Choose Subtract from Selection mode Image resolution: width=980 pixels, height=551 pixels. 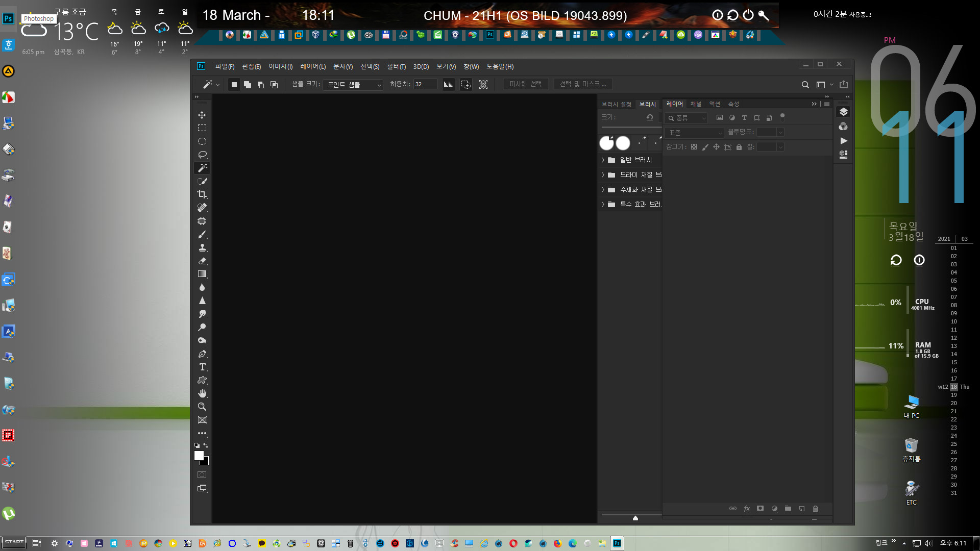(x=261, y=85)
